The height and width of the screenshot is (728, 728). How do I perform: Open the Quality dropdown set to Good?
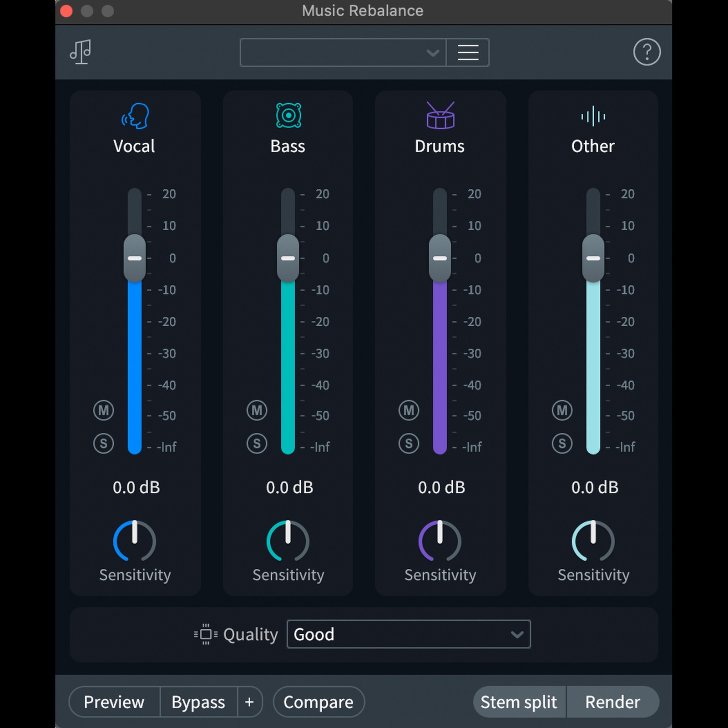[x=408, y=634]
